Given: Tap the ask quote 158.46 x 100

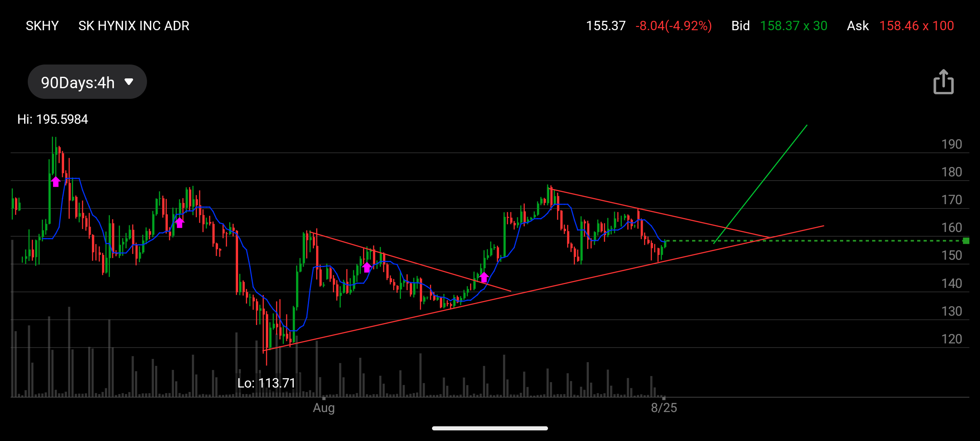Looking at the screenshot, I should pyautogui.click(x=917, y=26).
